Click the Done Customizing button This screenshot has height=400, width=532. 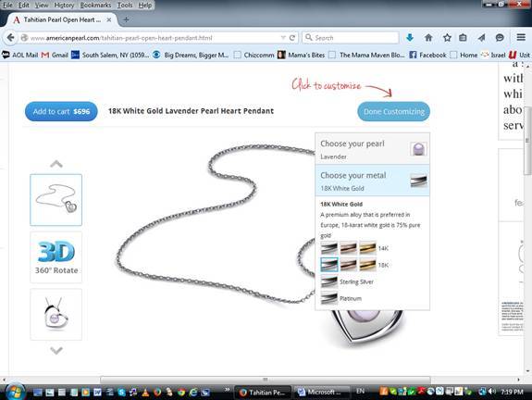(393, 111)
